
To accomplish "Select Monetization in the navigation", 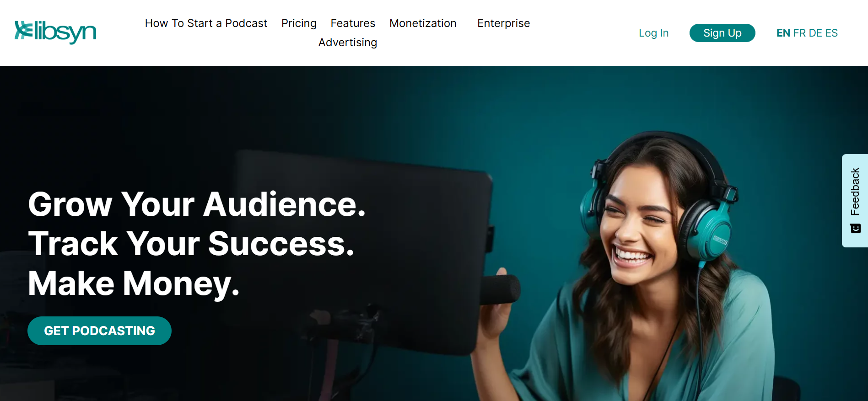I will tap(423, 23).
